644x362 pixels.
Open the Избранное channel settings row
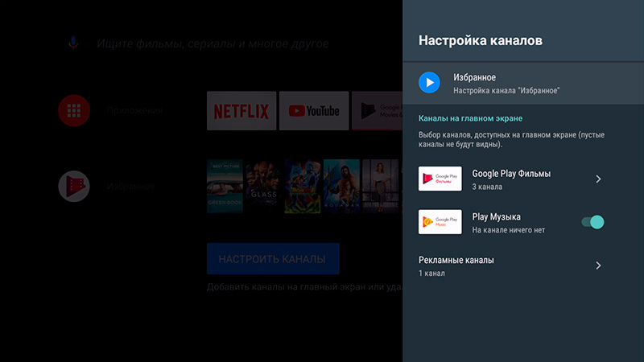(523, 83)
